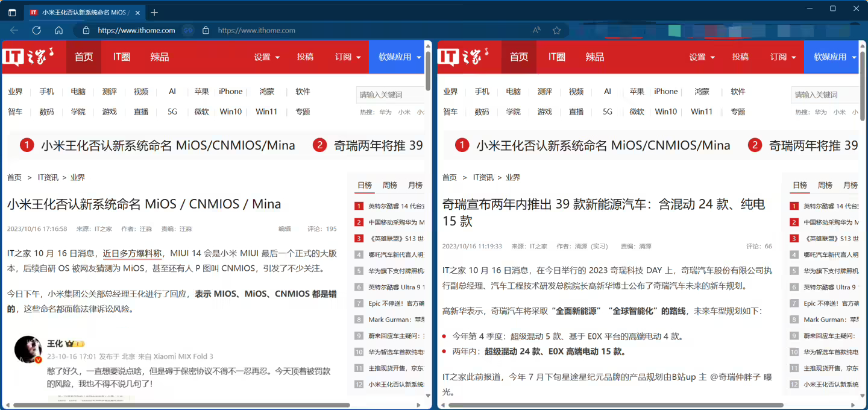Open 鸿蒙 category in left pane
Image resolution: width=868 pixels, height=410 pixels.
[x=266, y=92]
